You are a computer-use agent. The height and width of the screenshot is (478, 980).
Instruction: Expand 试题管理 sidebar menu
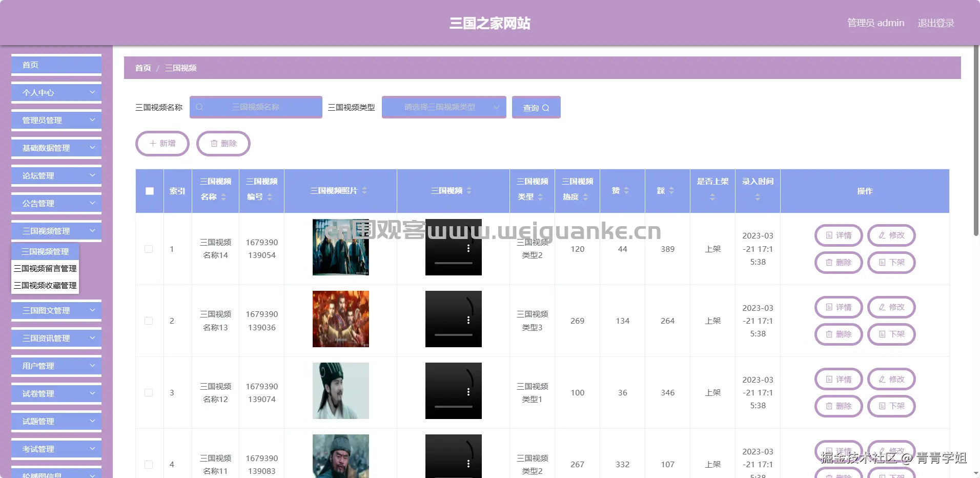(x=56, y=422)
